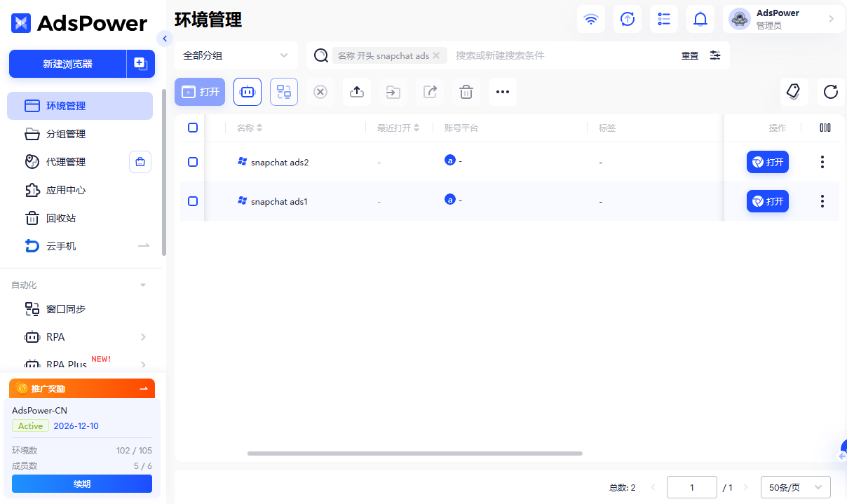Open more actions ellipsis toolbar button

click(x=503, y=92)
